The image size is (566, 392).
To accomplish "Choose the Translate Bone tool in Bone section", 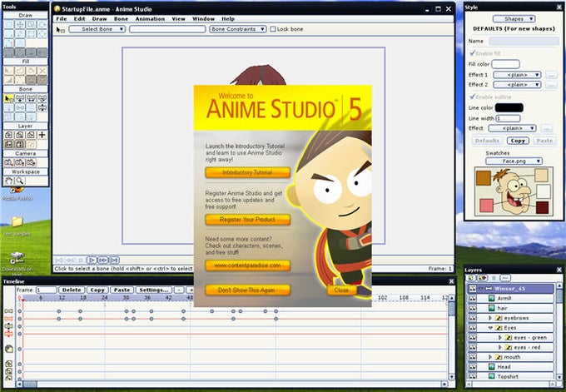I will coord(20,98).
